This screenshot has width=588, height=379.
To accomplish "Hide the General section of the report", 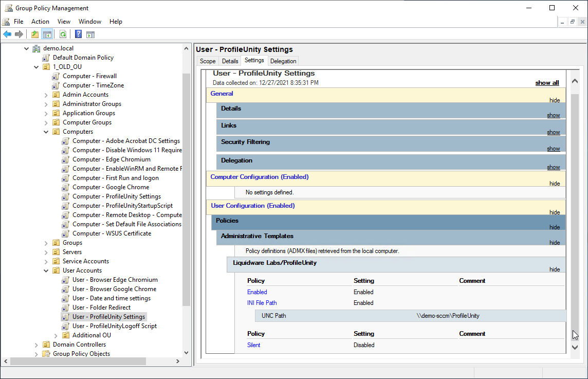I will click(555, 100).
